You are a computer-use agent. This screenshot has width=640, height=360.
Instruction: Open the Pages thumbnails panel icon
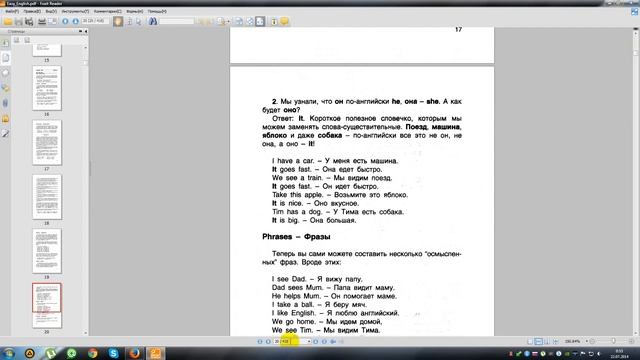(6, 58)
